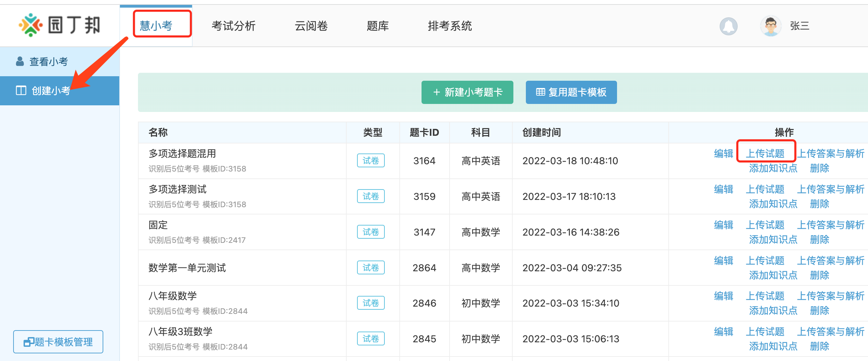Click 上传答案与解析 for the 固定 row

[x=831, y=225]
